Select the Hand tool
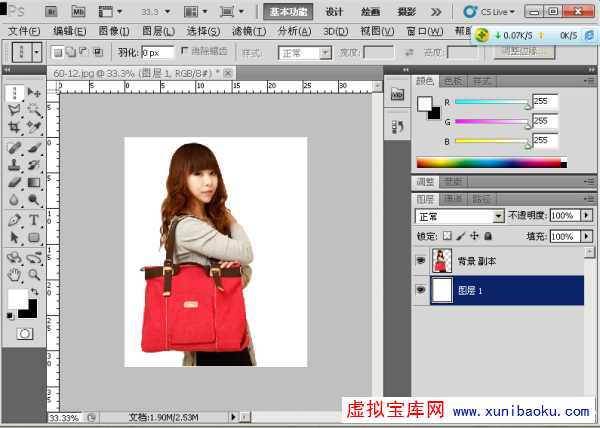Viewport: 600px width, 428px height. (14, 273)
